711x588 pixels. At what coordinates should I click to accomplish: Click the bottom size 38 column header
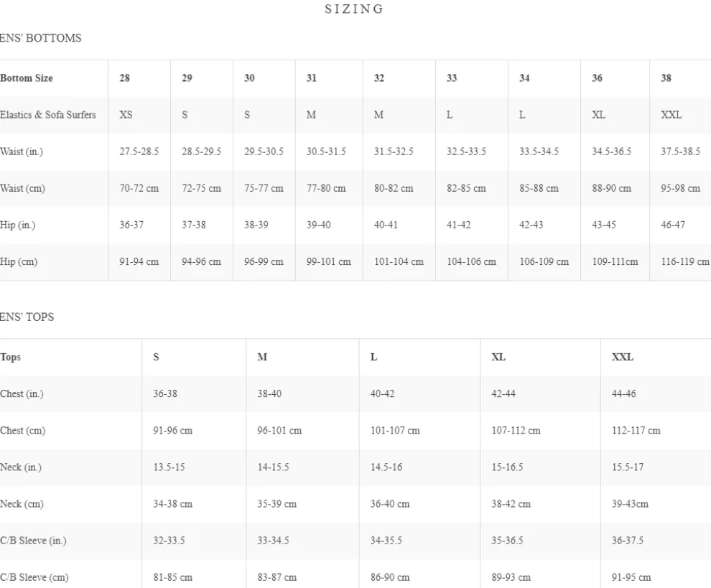666,78
